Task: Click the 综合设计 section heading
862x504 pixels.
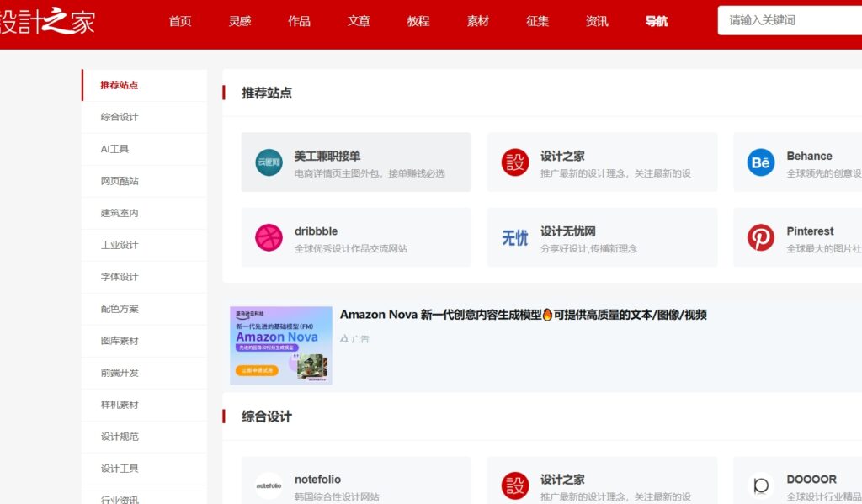Action: [267, 416]
